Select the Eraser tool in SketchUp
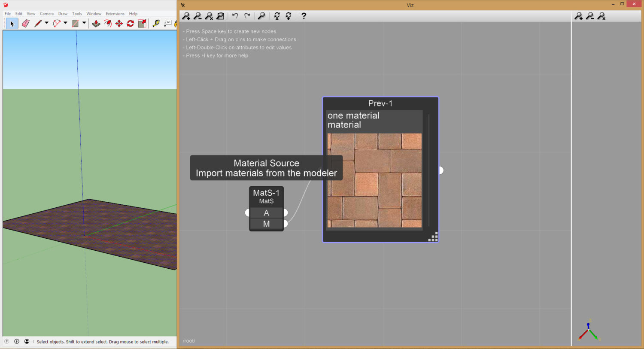Viewport: 644px width, 349px height. point(25,23)
